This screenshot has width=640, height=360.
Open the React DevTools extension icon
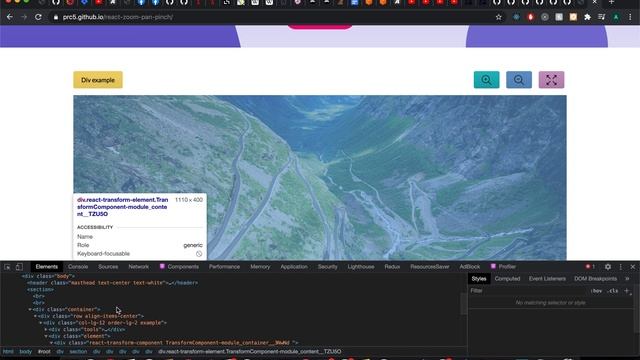[x=516, y=17]
